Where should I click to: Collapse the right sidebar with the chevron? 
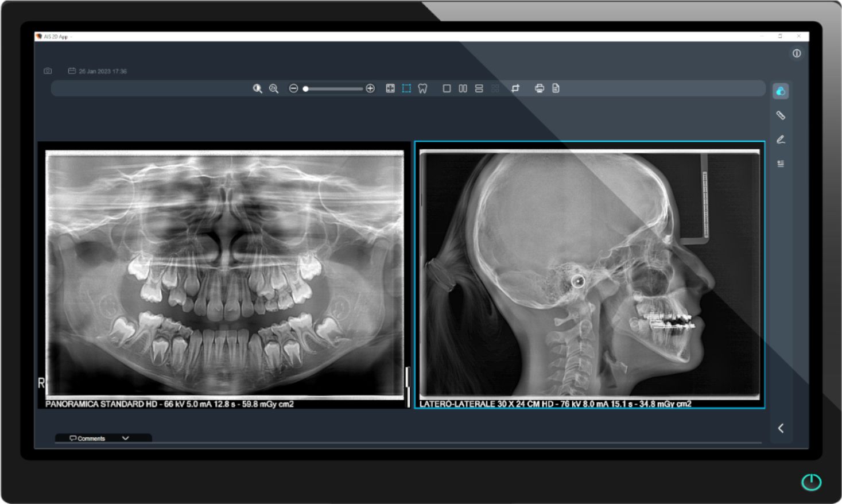(781, 428)
